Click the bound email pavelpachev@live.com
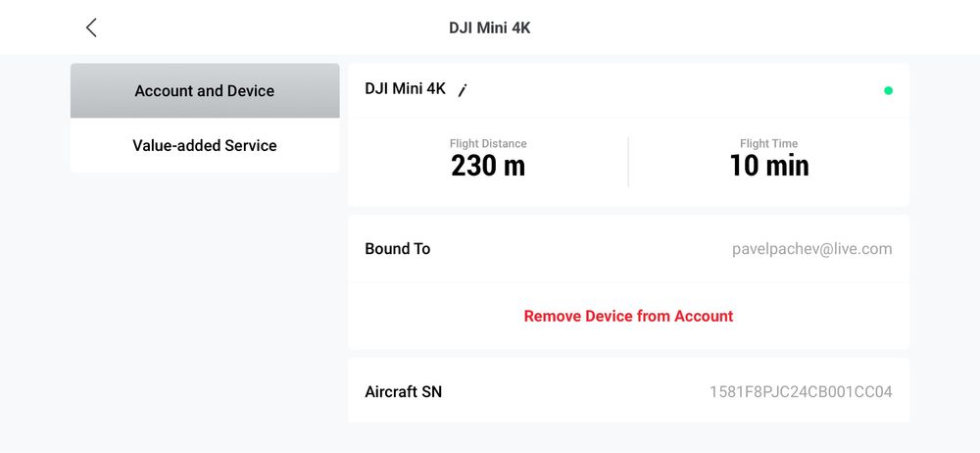Screen dimensions: 980x453 tap(811, 249)
